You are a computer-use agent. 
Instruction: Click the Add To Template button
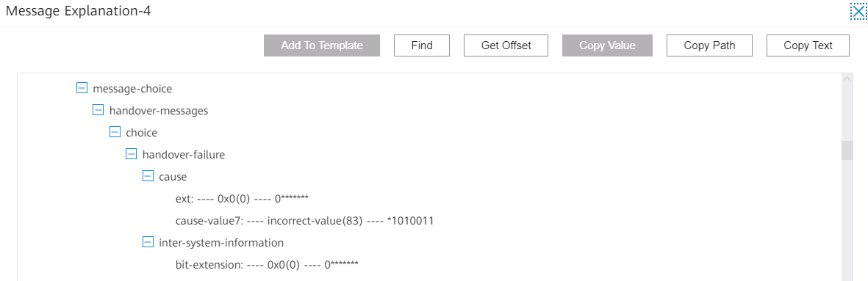click(322, 45)
